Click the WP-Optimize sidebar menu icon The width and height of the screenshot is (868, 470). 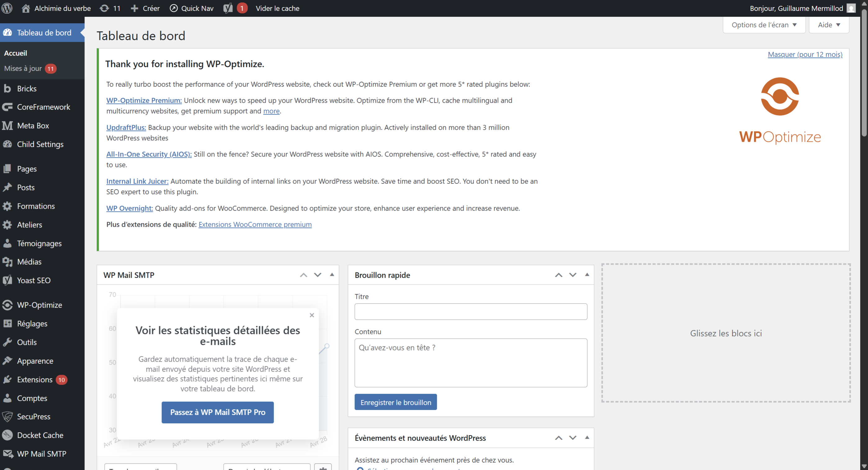coord(7,305)
